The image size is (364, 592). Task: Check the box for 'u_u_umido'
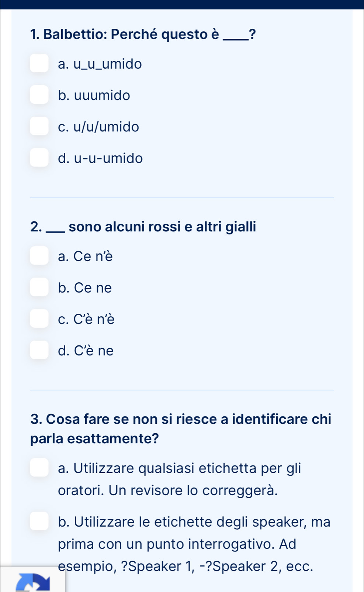[39, 63]
